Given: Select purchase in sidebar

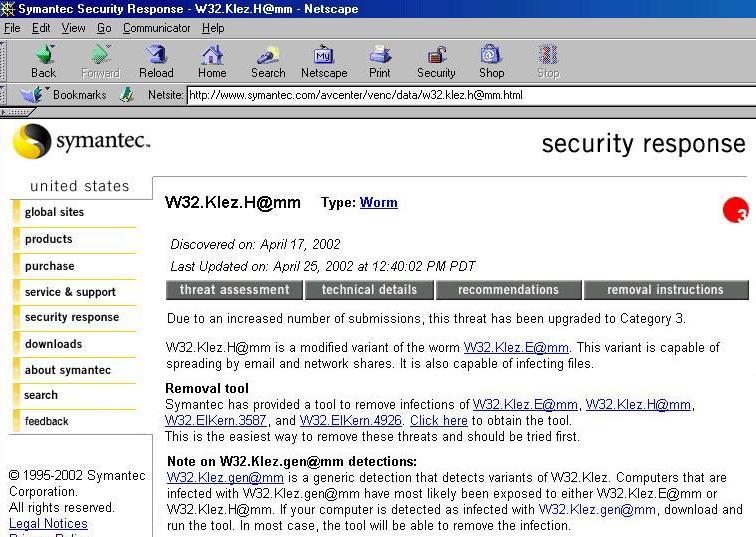Looking at the screenshot, I should pos(50,266).
